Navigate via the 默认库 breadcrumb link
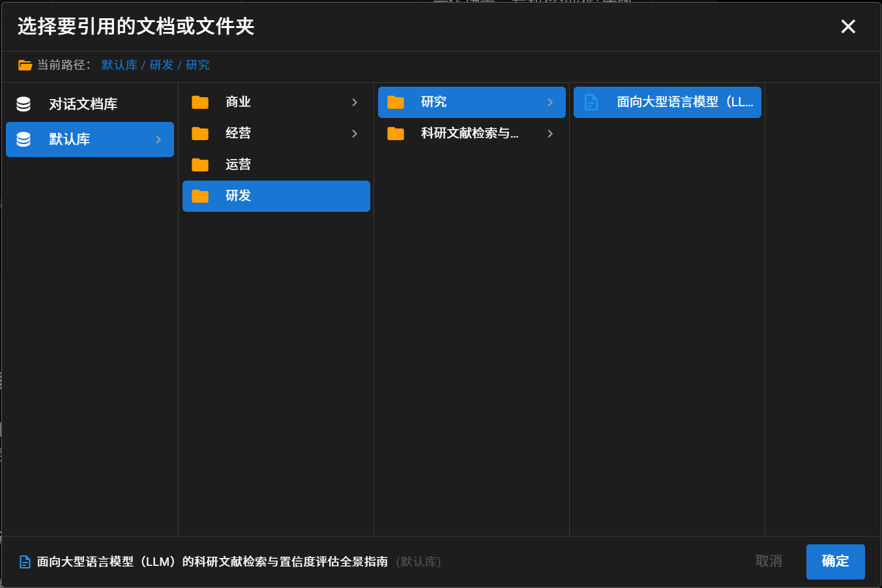 (x=119, y=65)
